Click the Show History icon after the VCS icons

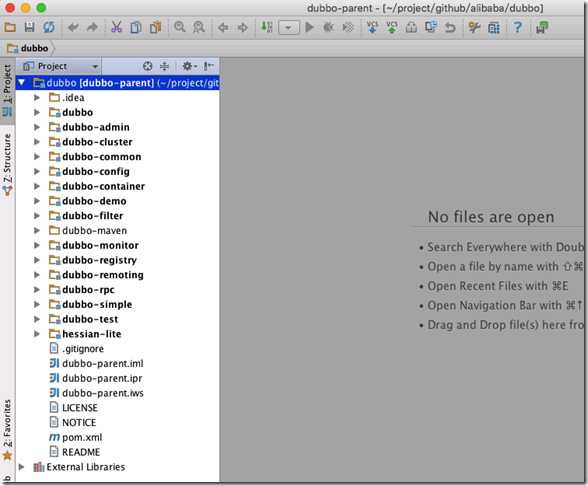coord(411,27)
